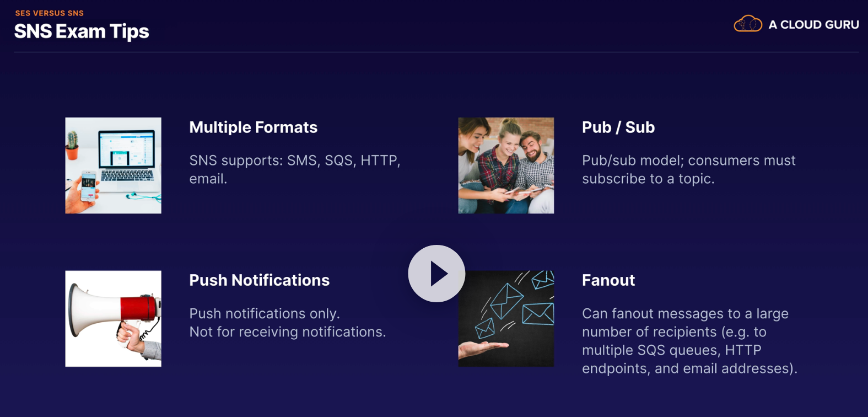This screenshot has width=868, height=417.
Task: Click the Pub / Sub heading
Action: 618,127
